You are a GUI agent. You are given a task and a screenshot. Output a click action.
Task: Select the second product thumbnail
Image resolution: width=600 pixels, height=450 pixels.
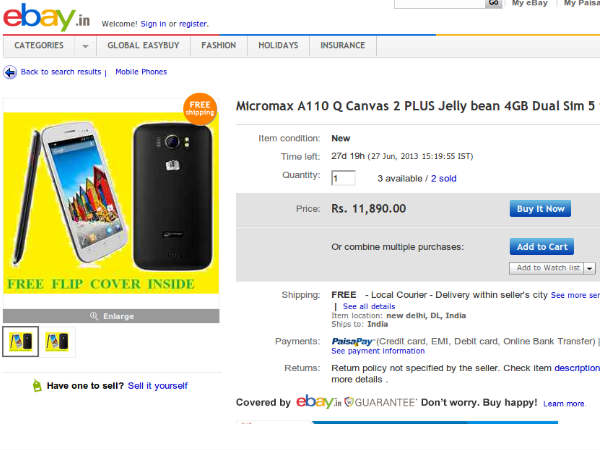pos(57,341)
